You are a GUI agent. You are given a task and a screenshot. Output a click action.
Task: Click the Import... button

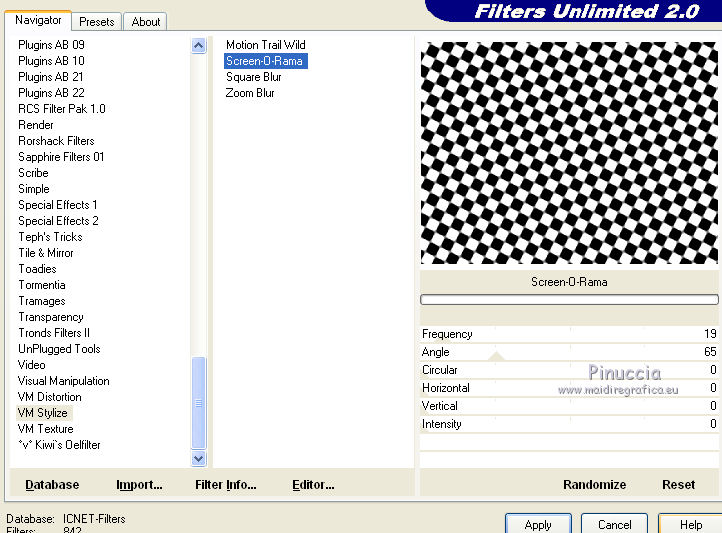(x=139, y=485)
